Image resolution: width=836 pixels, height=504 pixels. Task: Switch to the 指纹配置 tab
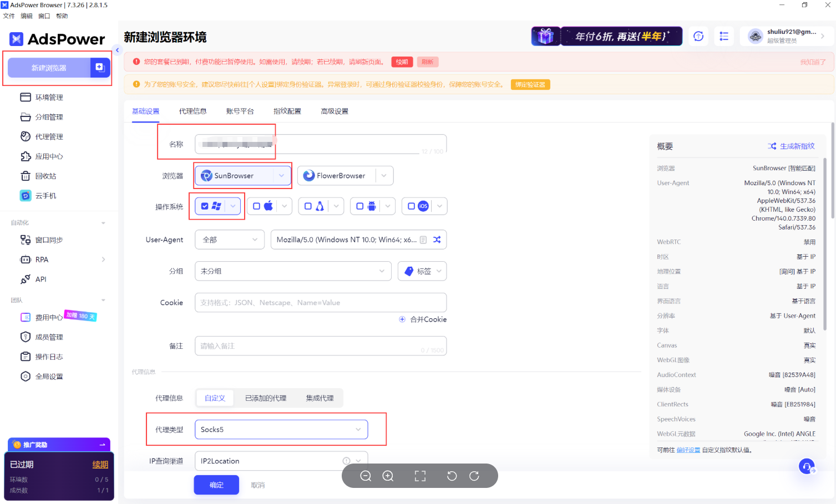(287, 111)
